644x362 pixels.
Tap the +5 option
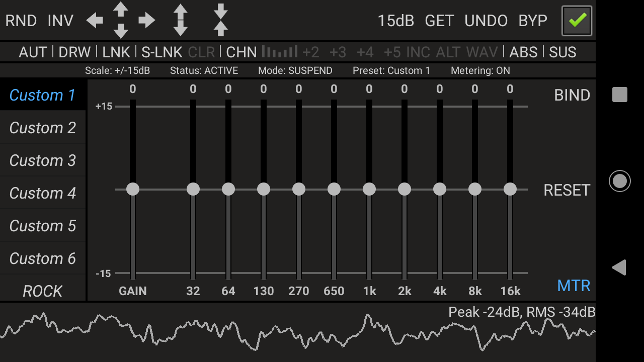[x=392, y=52]
